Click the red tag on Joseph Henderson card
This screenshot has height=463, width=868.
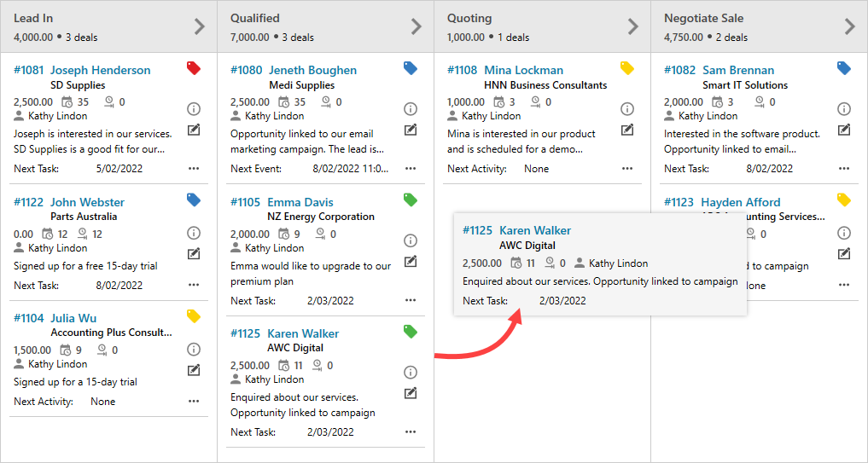[194, 68]
